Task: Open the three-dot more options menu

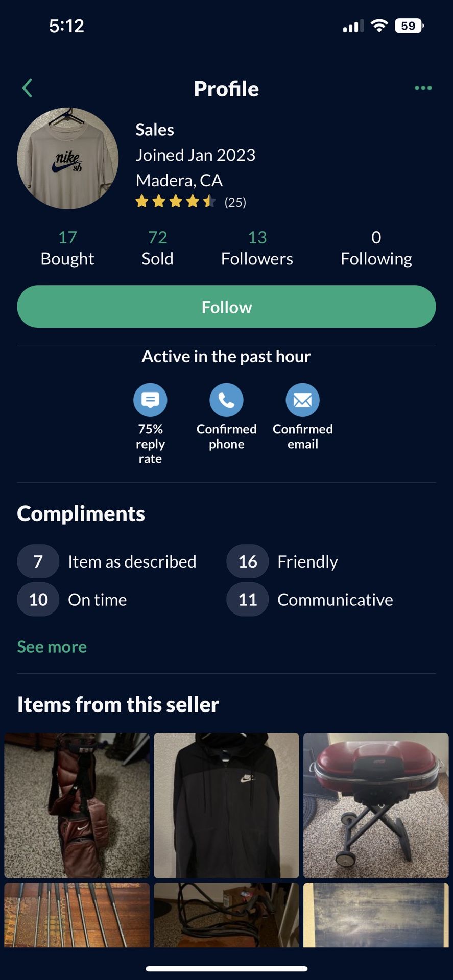Action: click(x=423, y=88)
